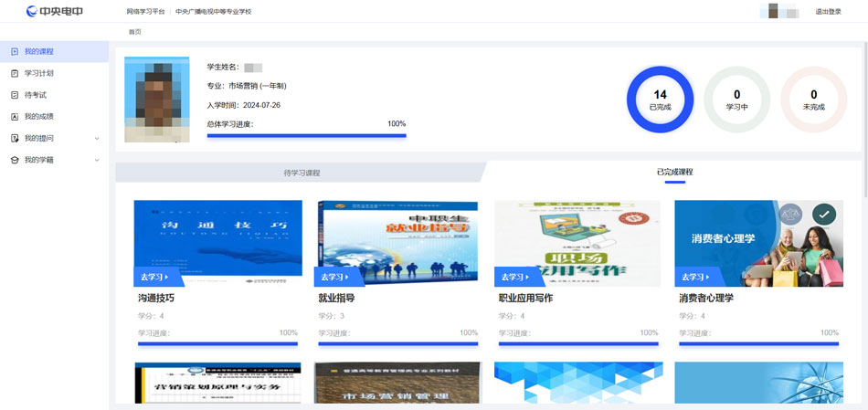The image size is (868, 410).
Task: Open the 就业指导 course cover
Action: point(398,243)
